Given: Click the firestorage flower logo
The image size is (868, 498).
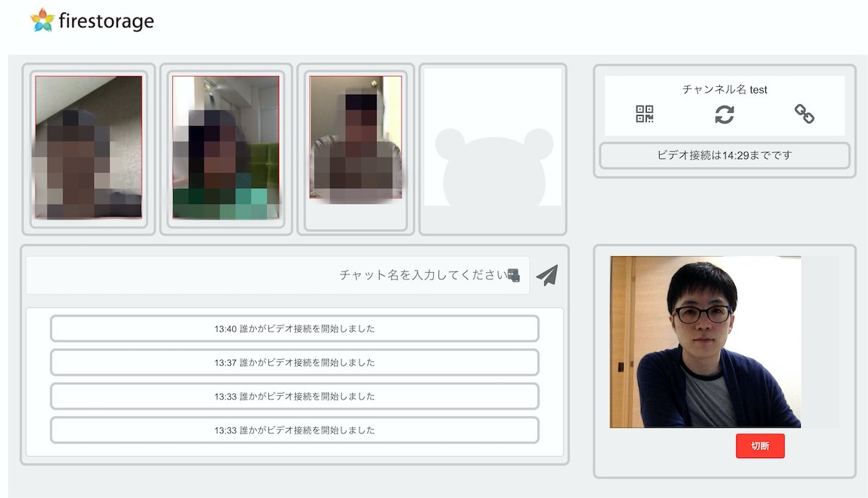Looking at the screenshot, I should pos(43,21).
